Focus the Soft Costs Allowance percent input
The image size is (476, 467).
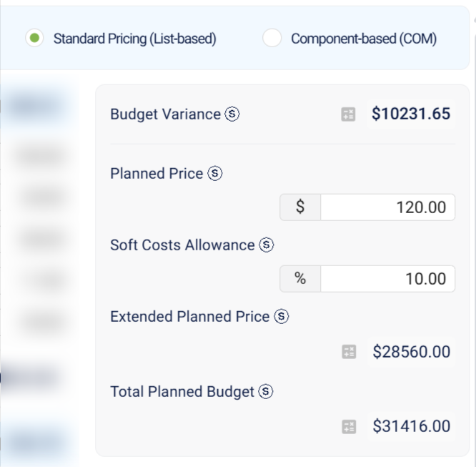point(387,279)
